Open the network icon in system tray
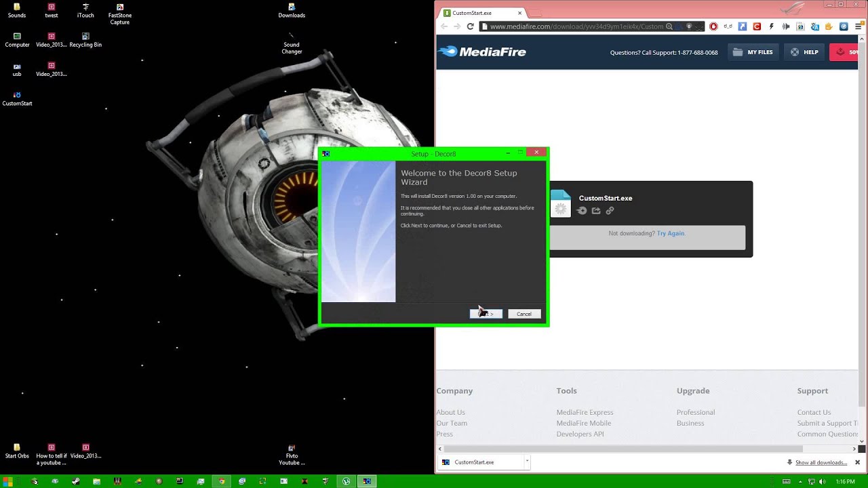Image resolution: width=868 pixels, height=488 pixels. (811, 481)
